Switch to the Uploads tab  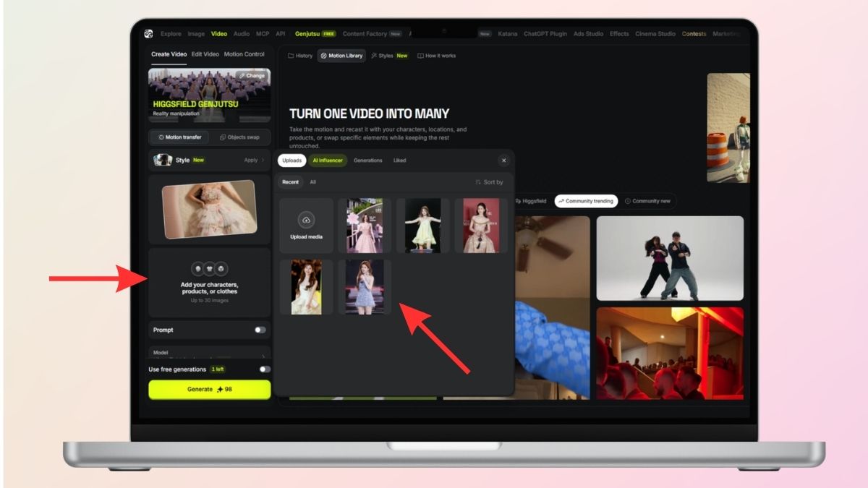pyautogui.click(x=292, y=160)
